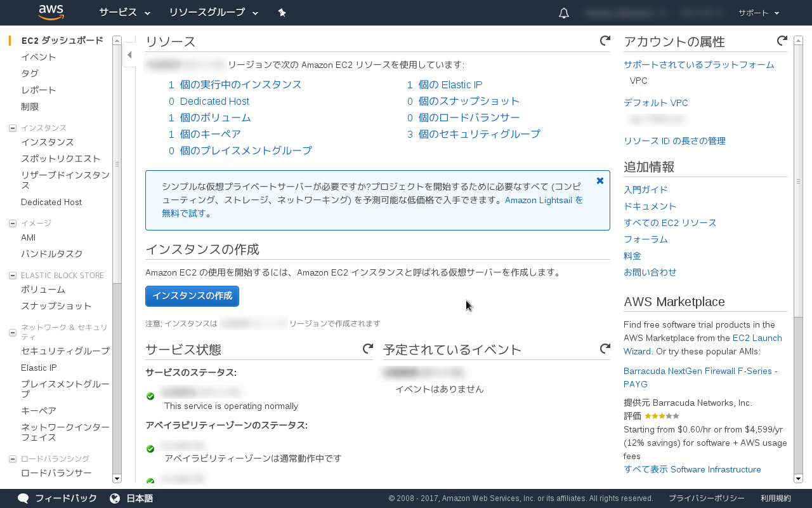Click the globe language icon
Screen dimensions: 812x508
coord(115,498)
